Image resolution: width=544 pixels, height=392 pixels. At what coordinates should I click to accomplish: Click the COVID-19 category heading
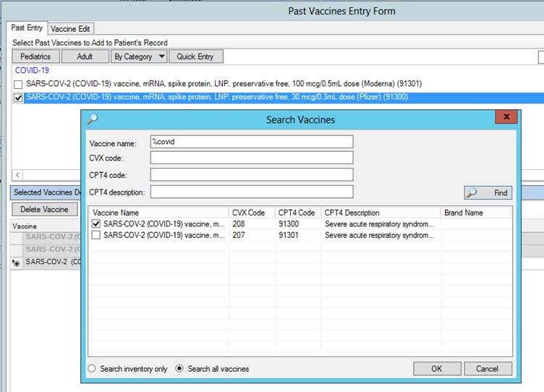tap(32, 70)
